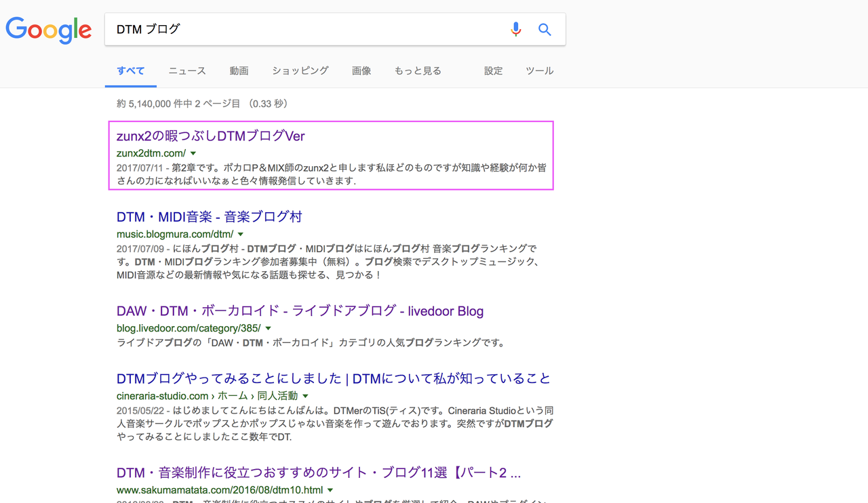Open zunx2の暇つぶしDTMブログVer result
The height and width of the screenshot is (503, 868).
point(211,136)
